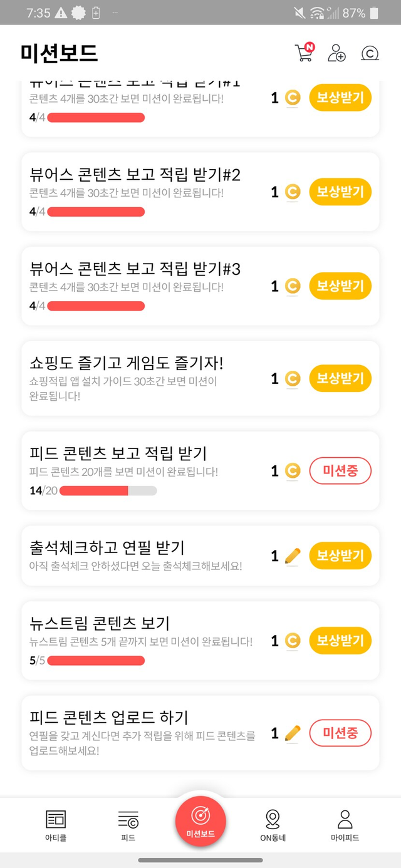Click the 14/20 feed progress bar
Screen dimensions: 401x868
pyautogui.click(x=108, y=490)
